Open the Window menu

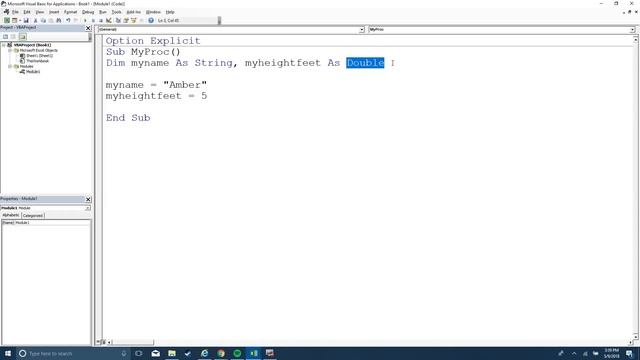point(153,12)
